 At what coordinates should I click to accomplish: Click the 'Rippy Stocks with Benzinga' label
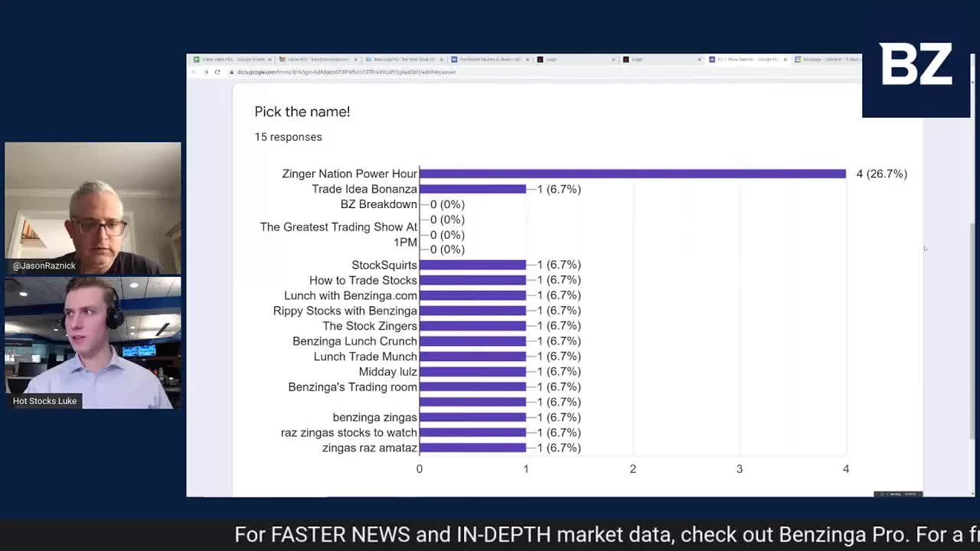coord(345,311)
